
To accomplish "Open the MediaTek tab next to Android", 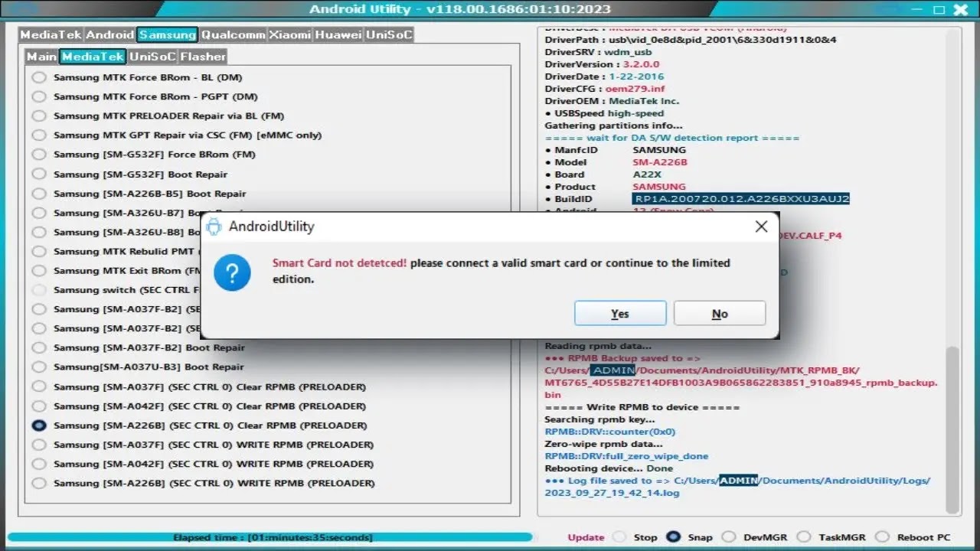I will (x=51, y=34).
